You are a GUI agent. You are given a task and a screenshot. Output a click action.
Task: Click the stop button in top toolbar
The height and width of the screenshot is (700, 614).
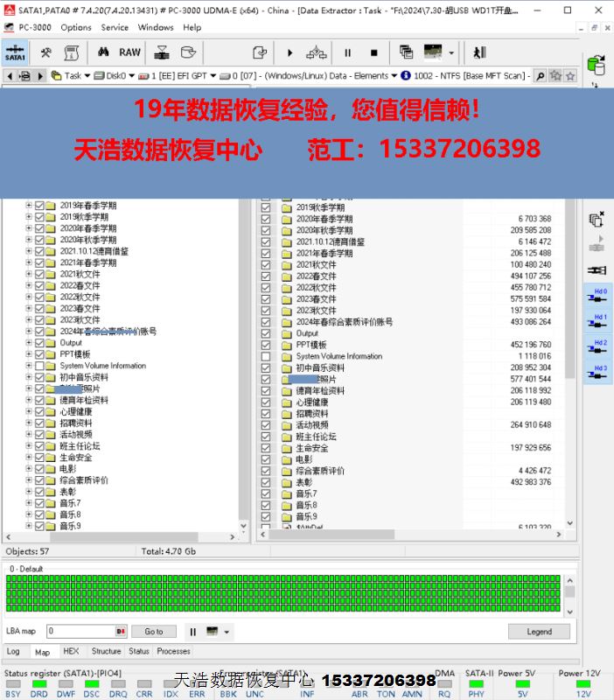[373, 52]
